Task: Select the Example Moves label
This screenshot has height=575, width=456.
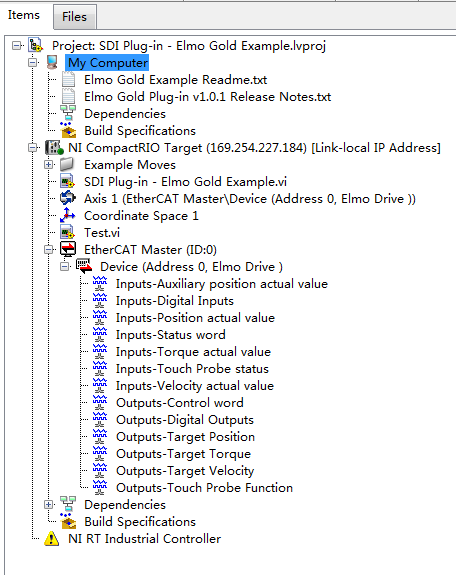Action: (130, 165)
